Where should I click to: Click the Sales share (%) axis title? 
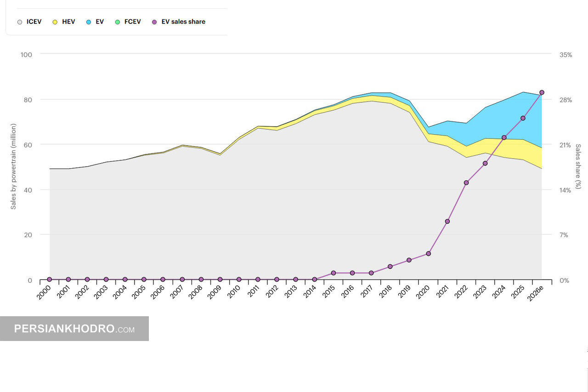pos(578,166)
